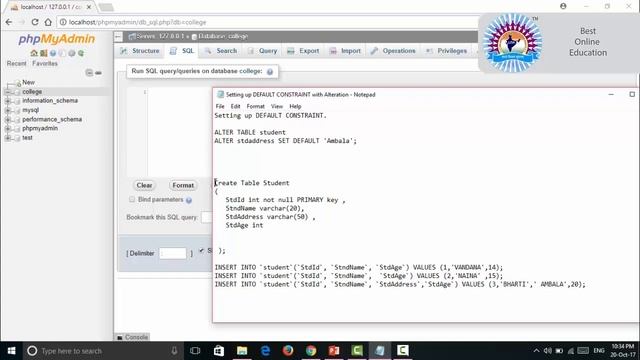Open the blue documentation help icon
Image resolution: width=640 pixels, height=360 pixels.
(53, 53)
